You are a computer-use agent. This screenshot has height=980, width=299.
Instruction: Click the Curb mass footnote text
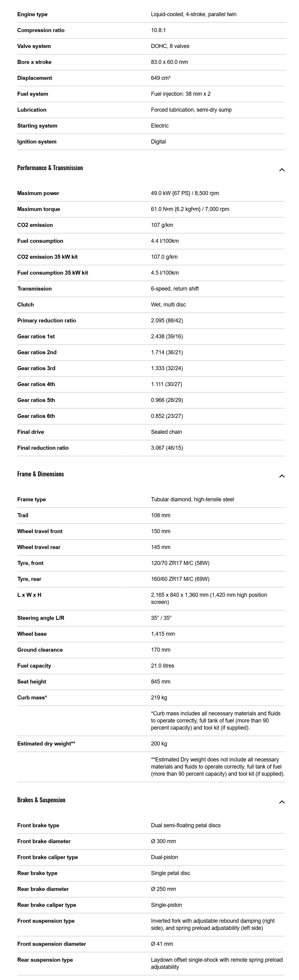click(216, 721)
